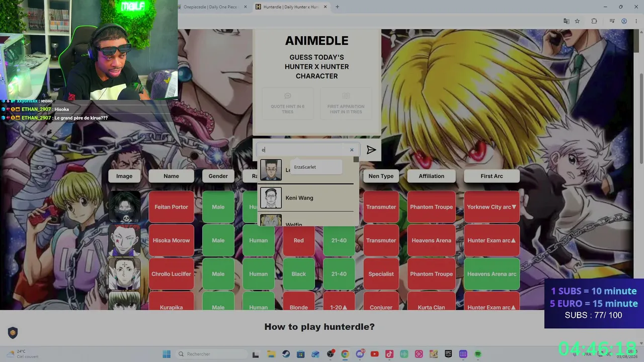The width and height of the screenshot is (644, 362).
Task: Launch Epic Games from the taskbar
Action: coord(448,354)
